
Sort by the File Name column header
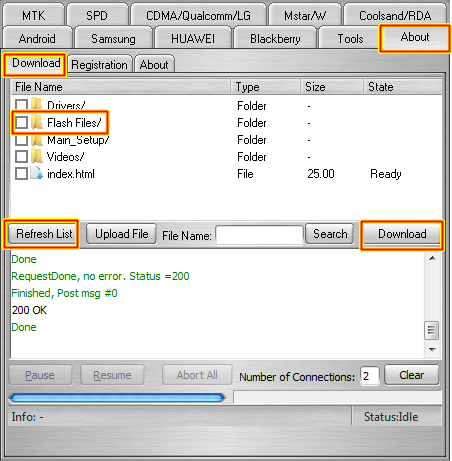coord(121,87)
